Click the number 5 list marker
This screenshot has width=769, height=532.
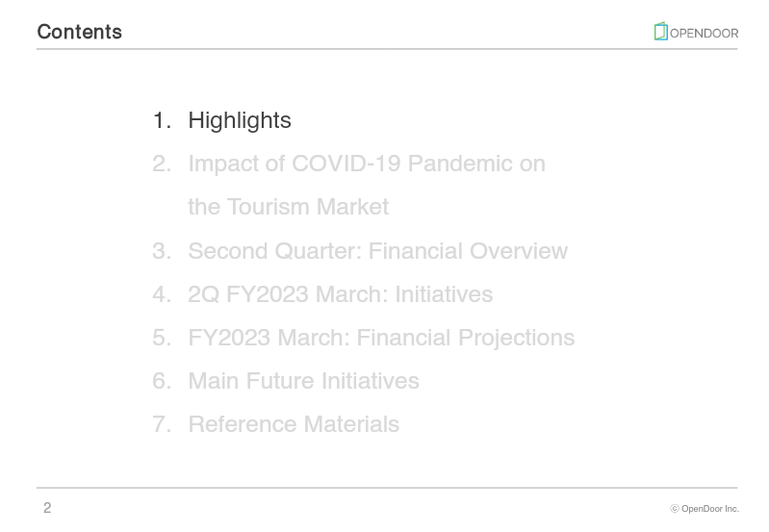tap(161, 338)
